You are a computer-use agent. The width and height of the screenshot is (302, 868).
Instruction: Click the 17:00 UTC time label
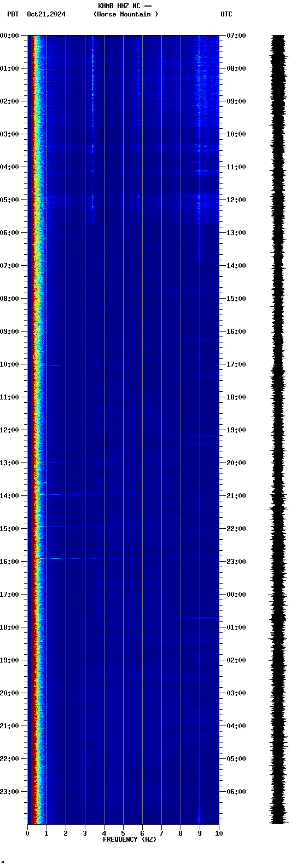pyautogui.click(x=236, y=364)
